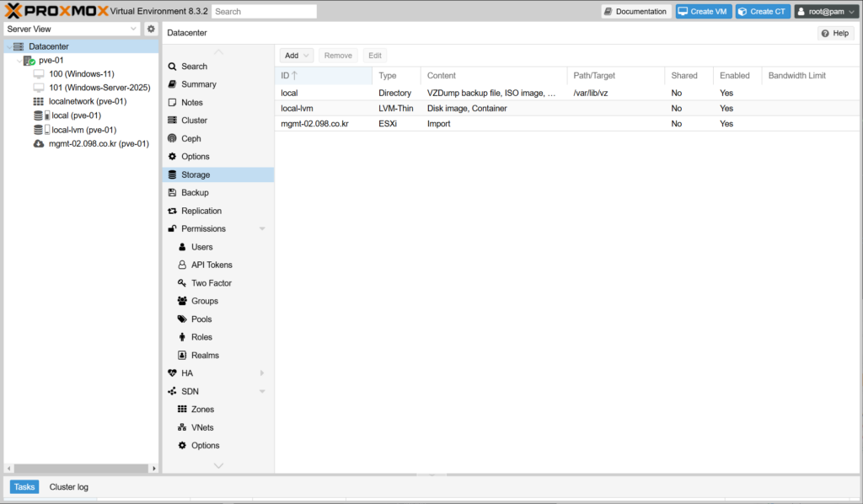This screenshot has width=863, height=504.
Task: Open the Summary menu item
Action: (x=198, y=84)
